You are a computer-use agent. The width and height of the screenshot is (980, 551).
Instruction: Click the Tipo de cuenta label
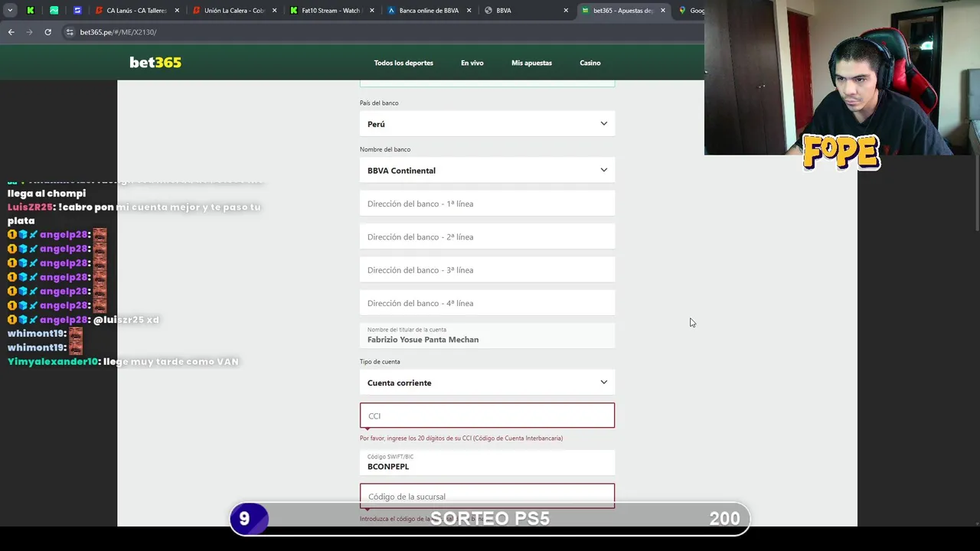[380, 361]
